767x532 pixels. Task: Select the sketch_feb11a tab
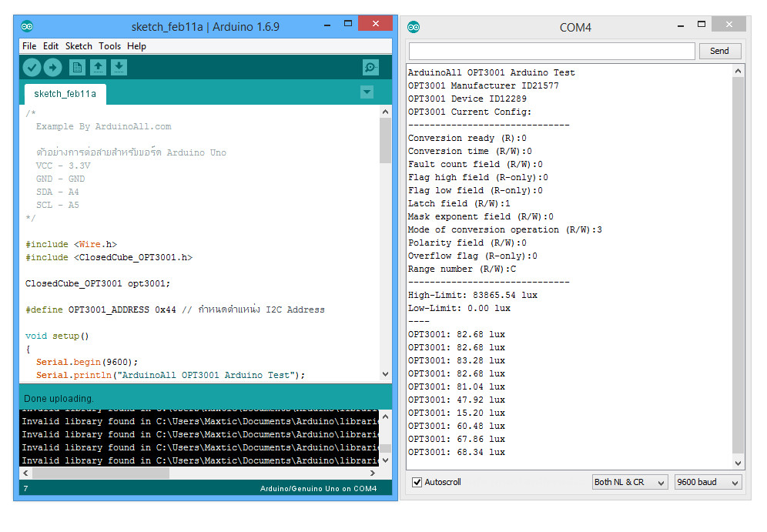point(65,94)
